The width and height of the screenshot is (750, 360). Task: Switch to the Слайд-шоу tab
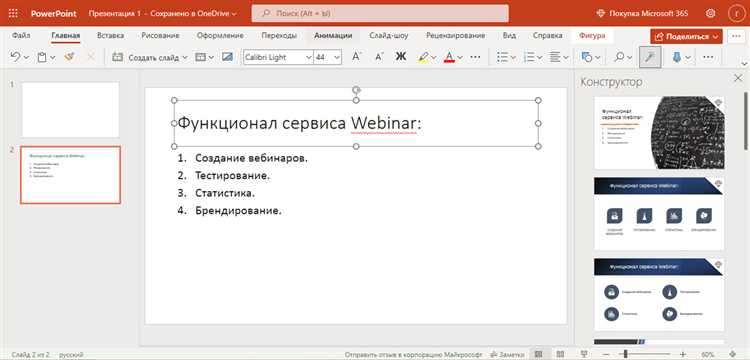point(389,35)
